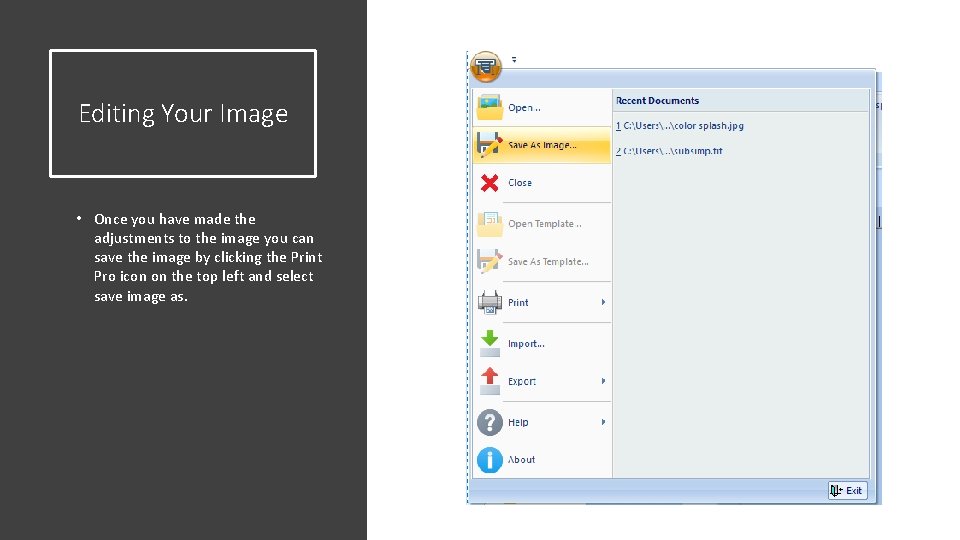The height and width of the screenshot is (540, 960).
Task: Expand the Print submenu arrow
Action: click(603, 302)
